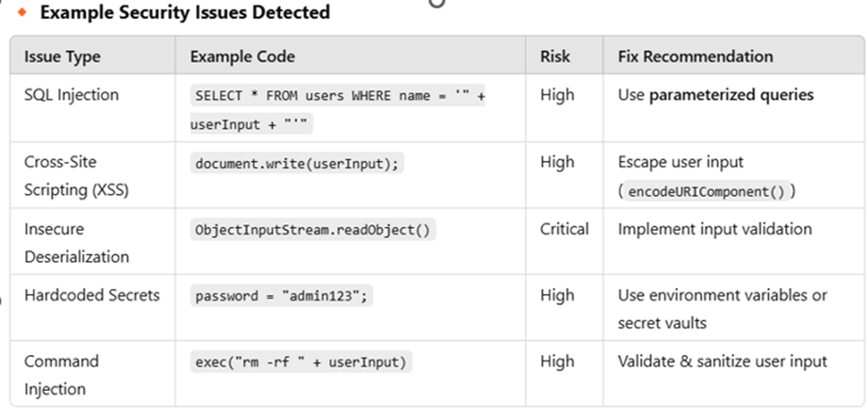Click the "Critical" risk value
The width and height of the screenshot is (868, 420).
click(x=565, y=229)
